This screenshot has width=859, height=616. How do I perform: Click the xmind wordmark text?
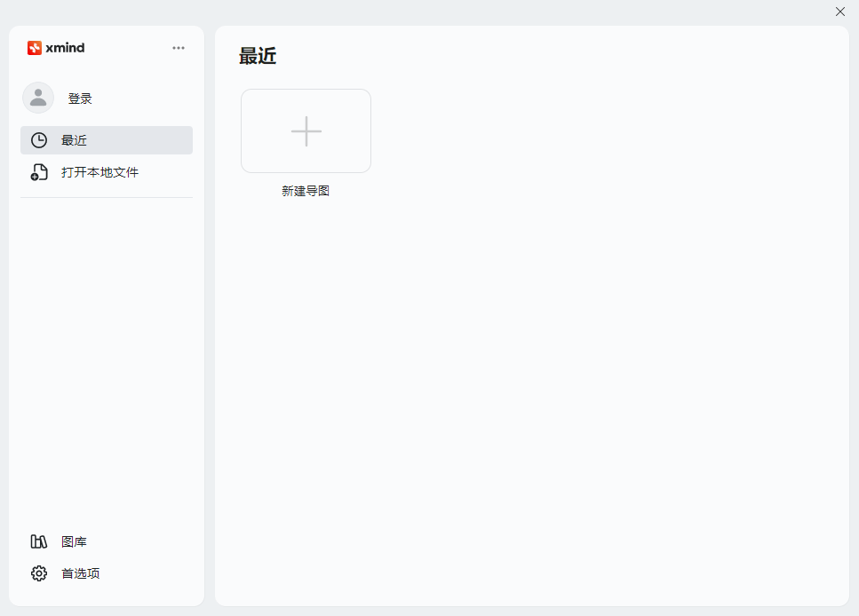(65, 48)
